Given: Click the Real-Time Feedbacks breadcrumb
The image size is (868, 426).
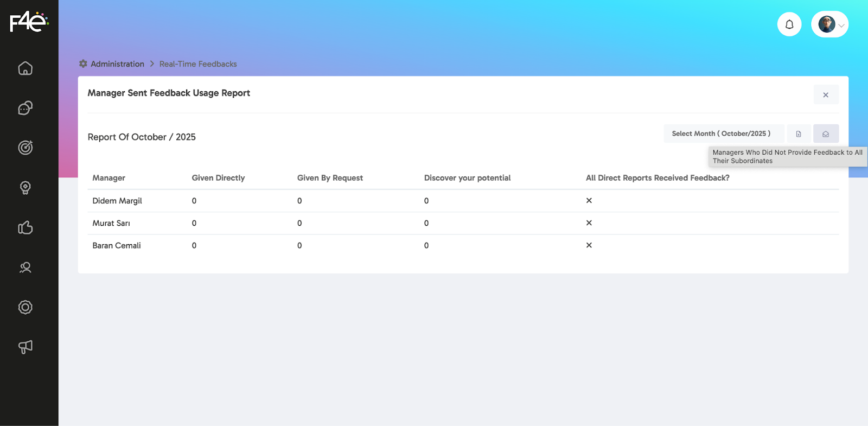Looking at the screenshot, I should [198, 64].
